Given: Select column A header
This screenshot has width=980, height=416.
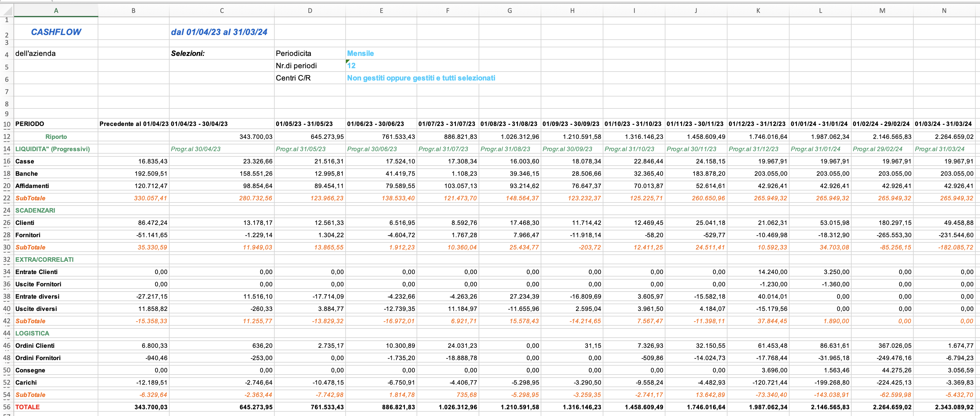Looking at the screenshot, I should [56, 11].
